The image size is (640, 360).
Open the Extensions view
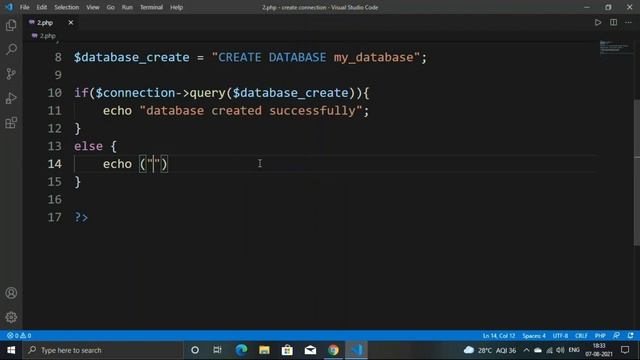pos(11,122)
